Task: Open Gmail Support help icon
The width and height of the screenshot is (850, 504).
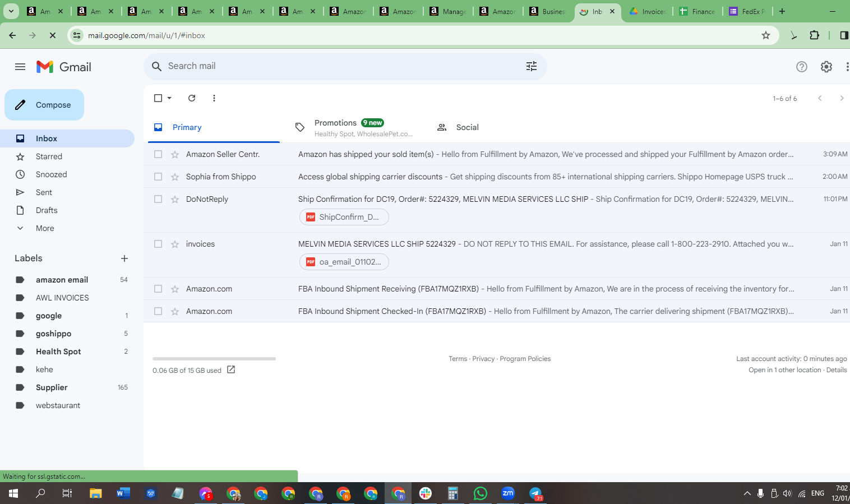Action: [802, 67]
